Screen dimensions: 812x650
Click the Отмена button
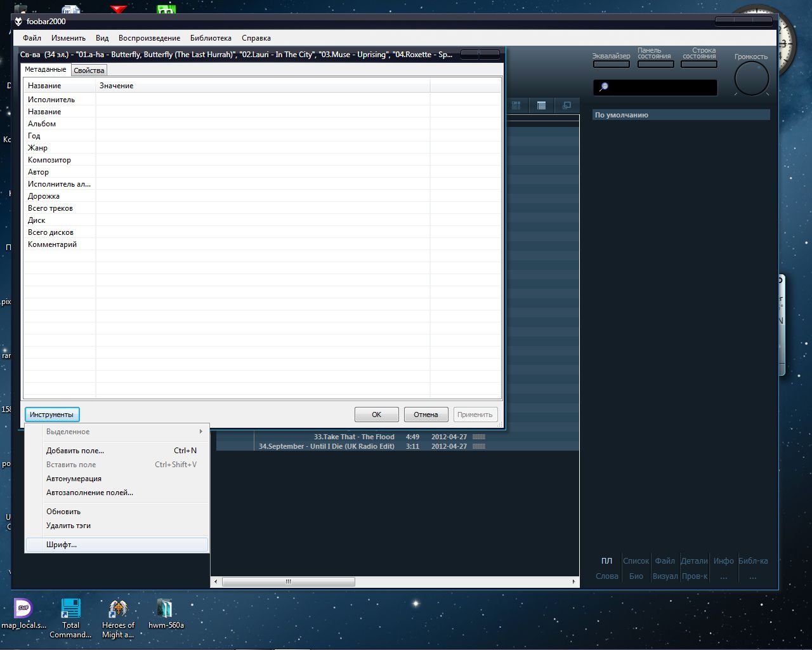coord(426,415)
